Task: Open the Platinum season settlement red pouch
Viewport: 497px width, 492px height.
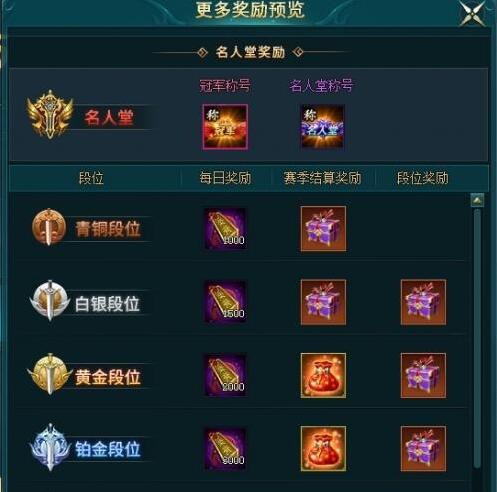Action: [x=323, y=449]
